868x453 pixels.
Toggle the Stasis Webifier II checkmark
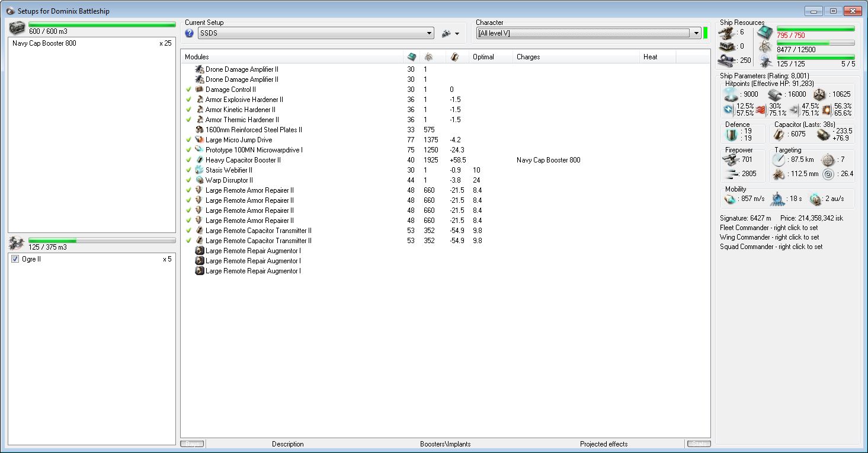point(188,170)
